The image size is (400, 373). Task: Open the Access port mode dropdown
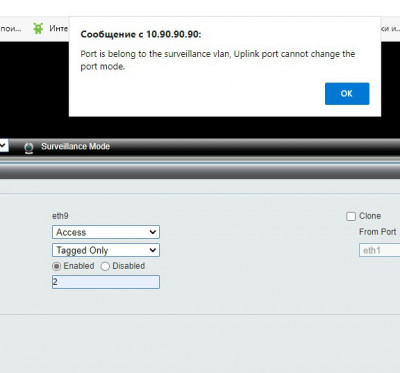tap(106, 232)
